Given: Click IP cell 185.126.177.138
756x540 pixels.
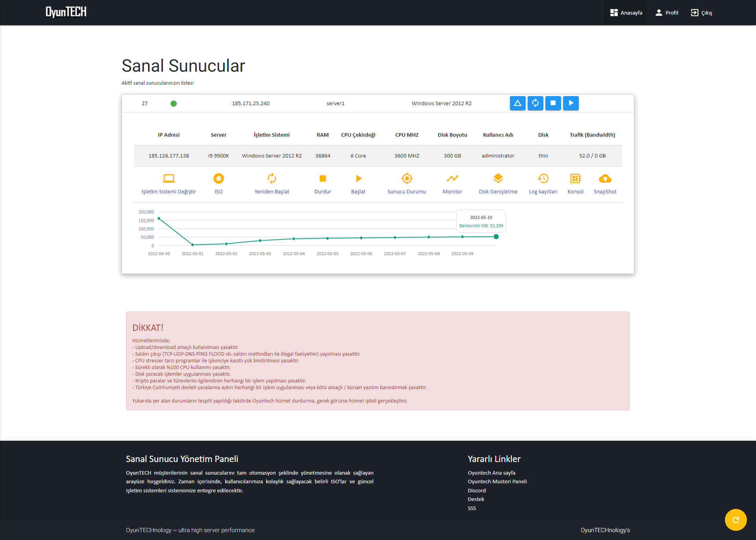Looking at the screenshot, I should (x=169, y=156).
